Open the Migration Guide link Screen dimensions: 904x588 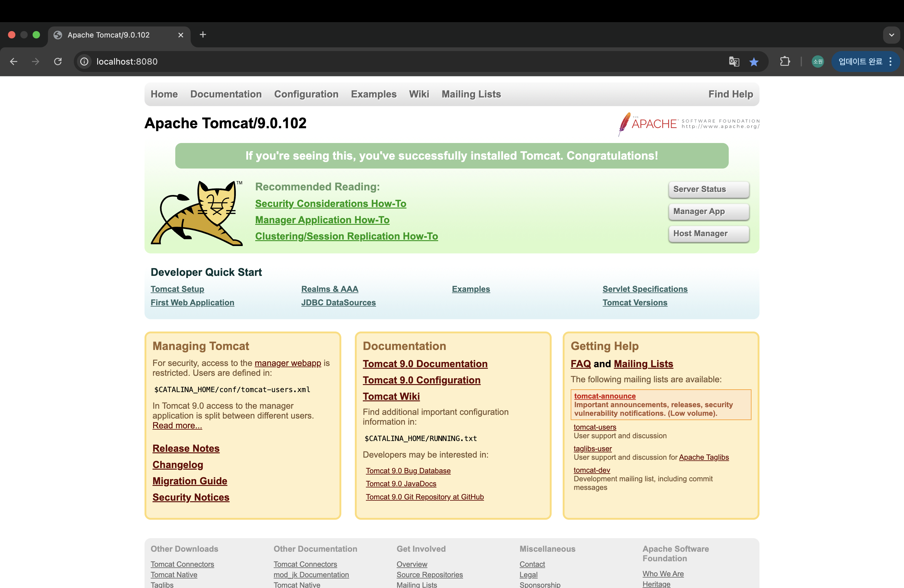tap(189, 481)
